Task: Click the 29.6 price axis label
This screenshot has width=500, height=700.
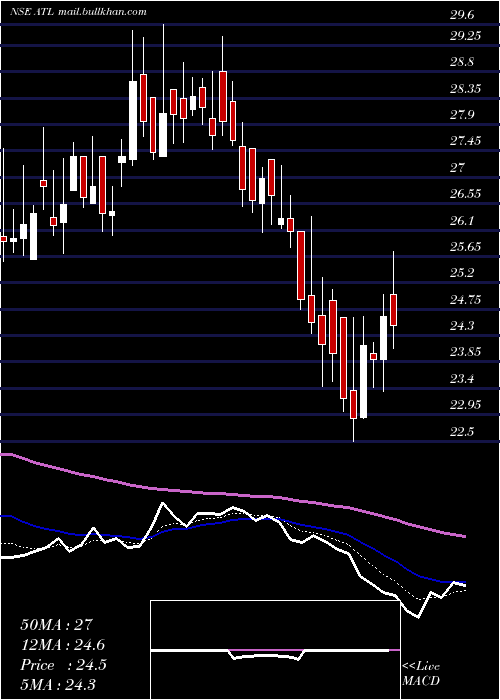Action: pyautogui.click(x=462, y=16)
